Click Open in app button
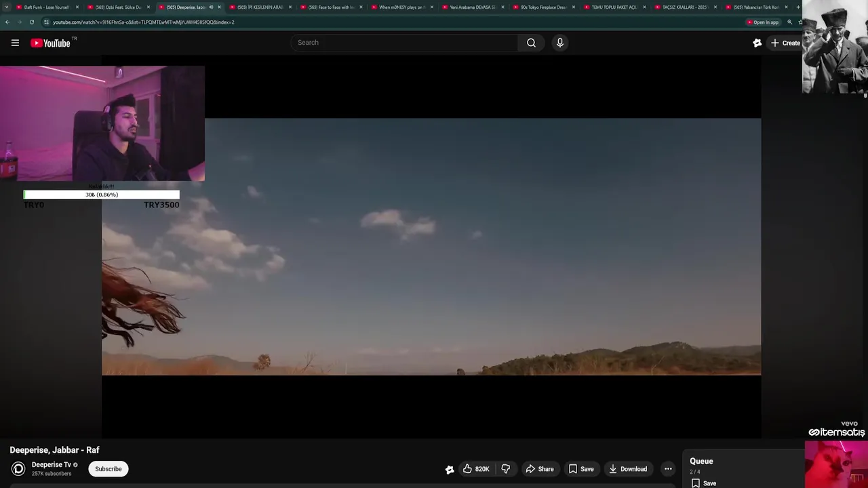The image size is (868, 488). point(762,22)
